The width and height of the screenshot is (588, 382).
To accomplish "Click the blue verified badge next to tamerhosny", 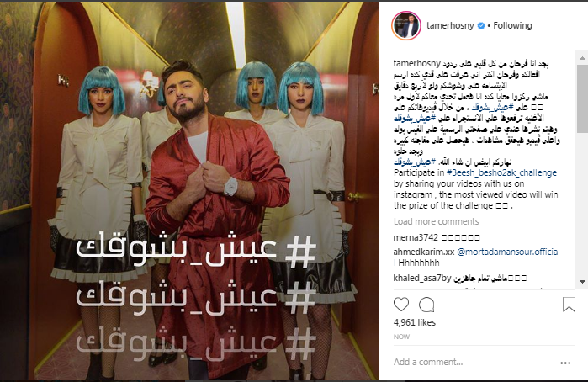I will (x=481, y=26).
